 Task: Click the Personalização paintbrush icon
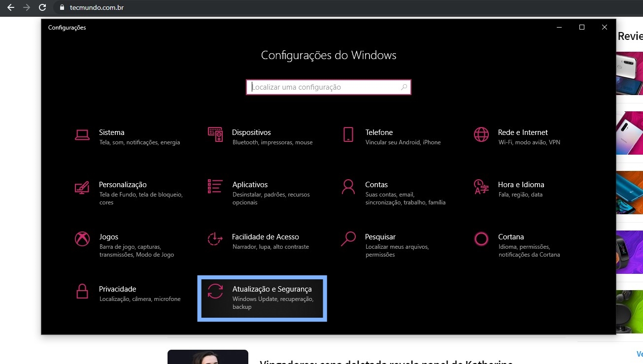[x=82, y=187]
